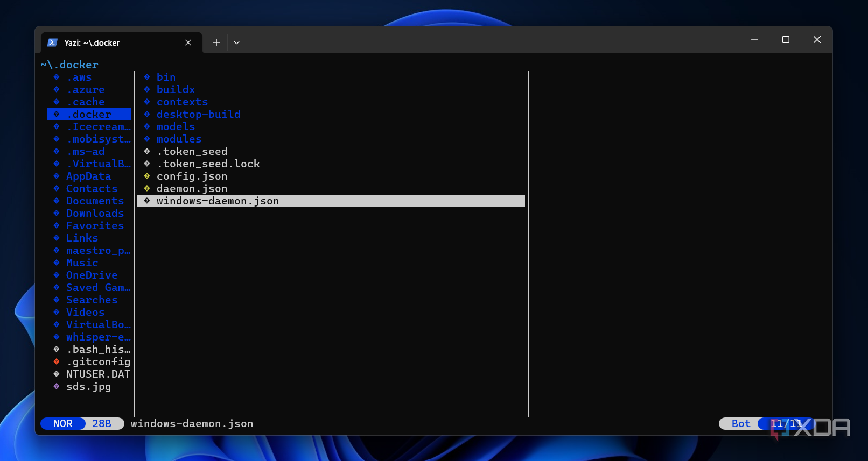Image resolution: width=868 pixels, height=461 pixels.
Task: Select the daemon.json file
Action: 192,189
